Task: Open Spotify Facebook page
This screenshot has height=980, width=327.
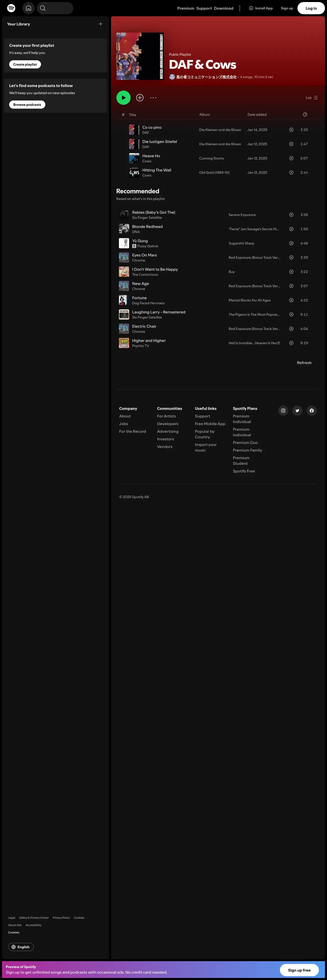Action: (312, 410)
